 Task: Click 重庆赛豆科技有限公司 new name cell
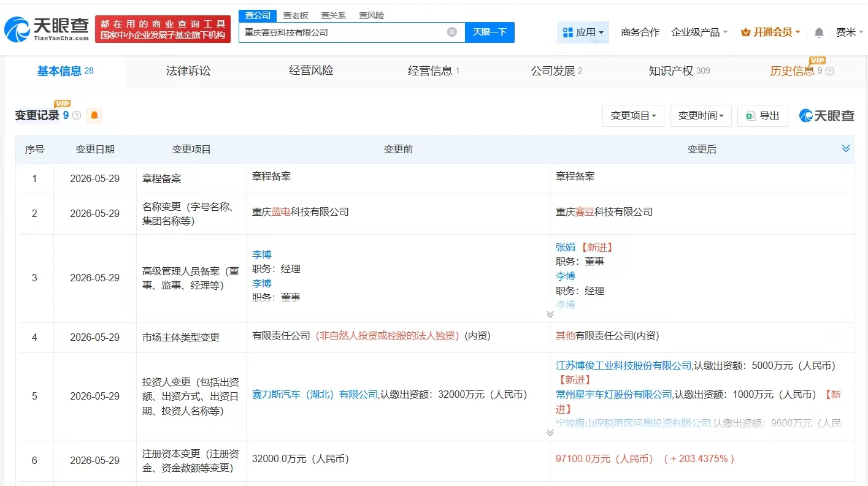tap(604, 212)
